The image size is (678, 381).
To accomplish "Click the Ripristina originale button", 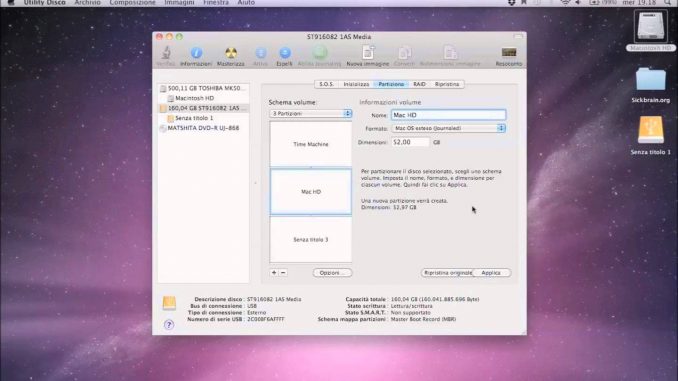I will [447, 273].
